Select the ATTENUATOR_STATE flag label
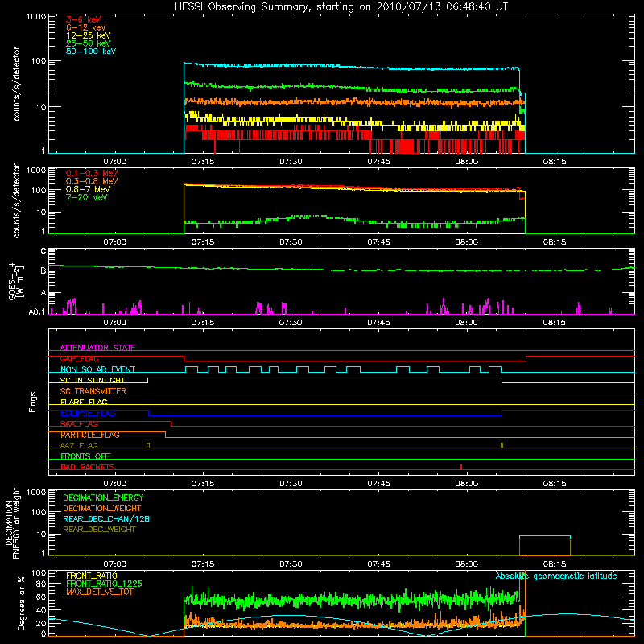Image resolution: width=644 pixels, height=644 pixels. point(97,348)
